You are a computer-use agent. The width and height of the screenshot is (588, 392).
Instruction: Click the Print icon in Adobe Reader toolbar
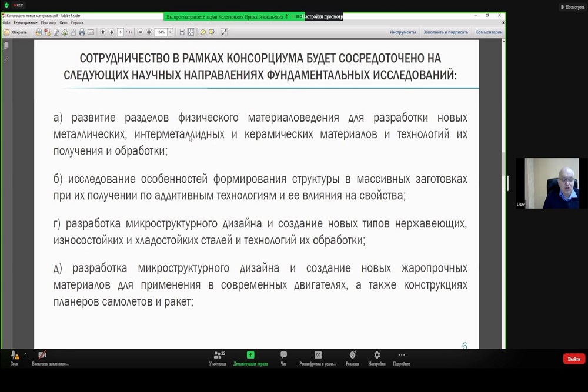(x=82, y=32)
